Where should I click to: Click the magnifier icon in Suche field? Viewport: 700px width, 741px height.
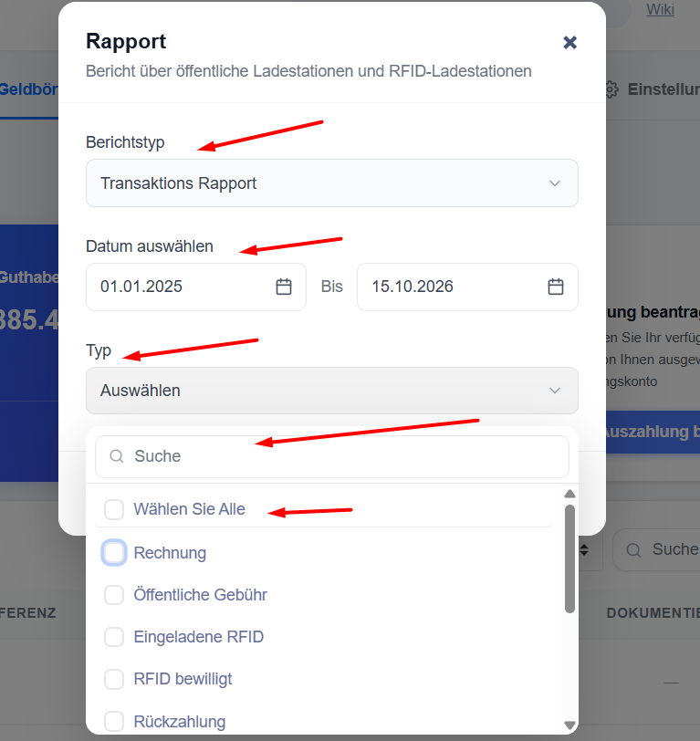click(x=116, y=456)
